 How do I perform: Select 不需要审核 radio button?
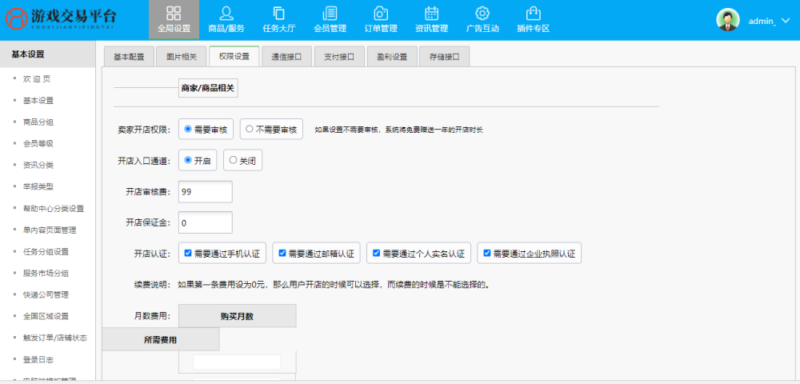coord(249,129)
